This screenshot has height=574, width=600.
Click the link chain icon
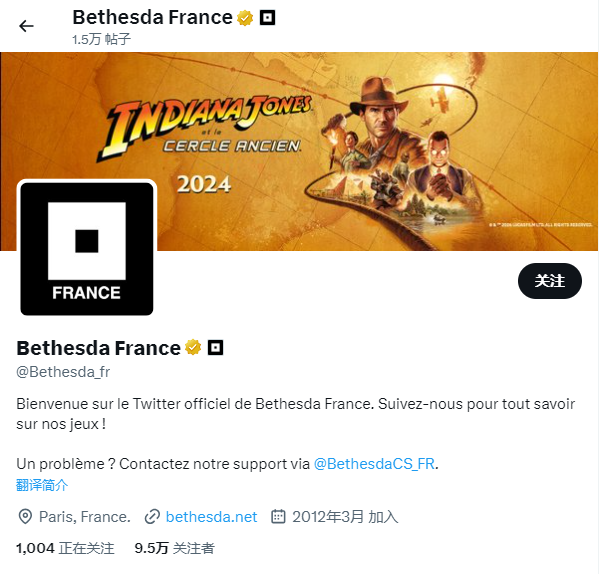(152, 517)
